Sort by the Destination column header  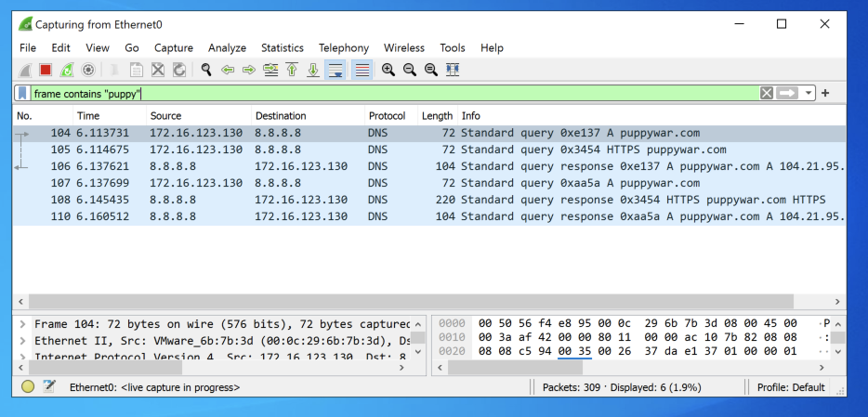pos(309,116)
